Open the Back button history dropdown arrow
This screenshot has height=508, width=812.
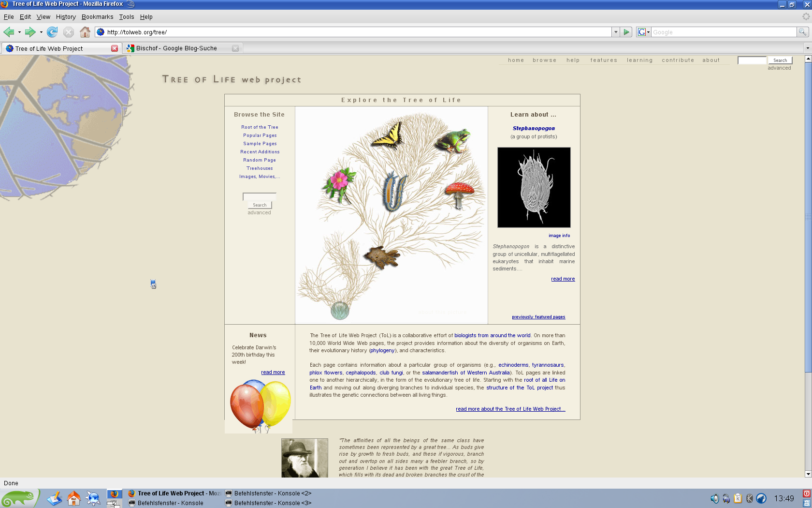click(19, 32)
